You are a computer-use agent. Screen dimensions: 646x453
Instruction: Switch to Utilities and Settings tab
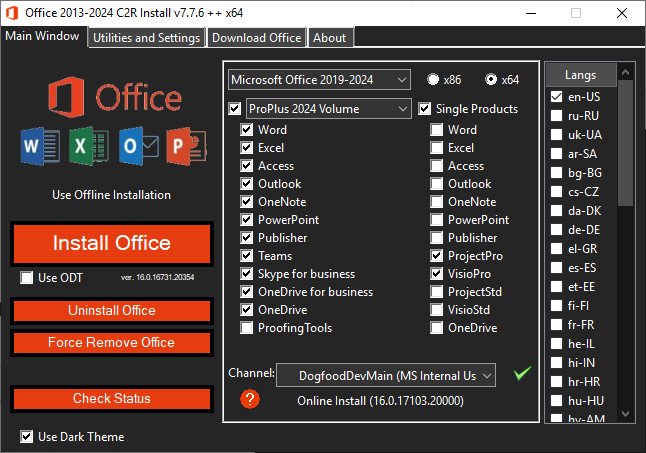146,38
